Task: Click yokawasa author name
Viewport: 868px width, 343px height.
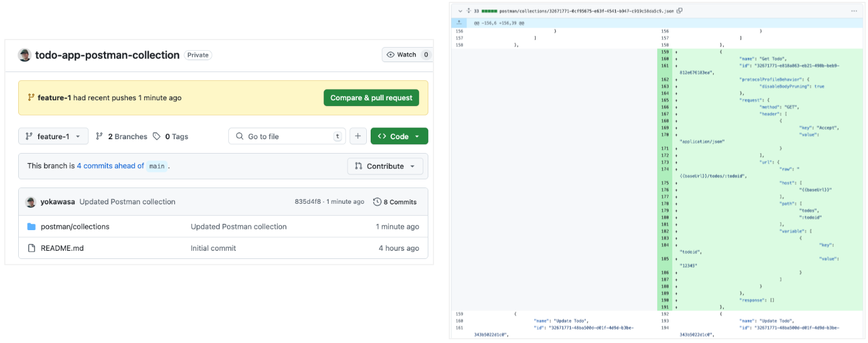Action: 58,202
